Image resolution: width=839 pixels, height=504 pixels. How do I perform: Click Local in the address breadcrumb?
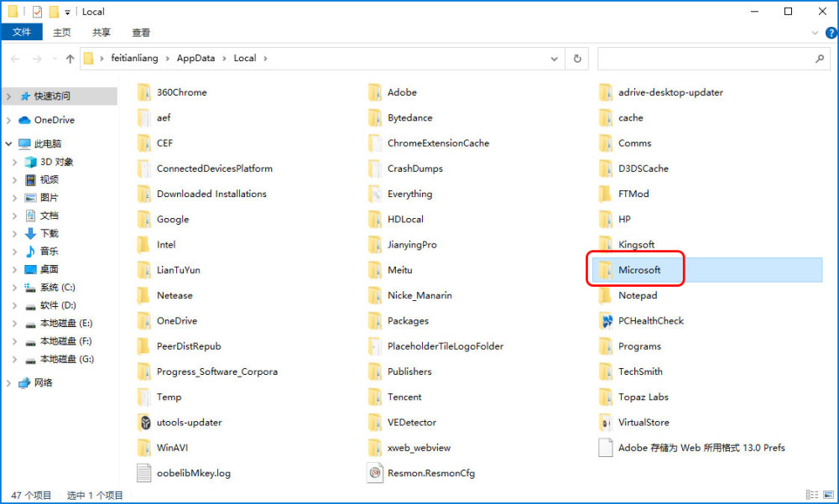pyautogui.click(x=244, y=59)
